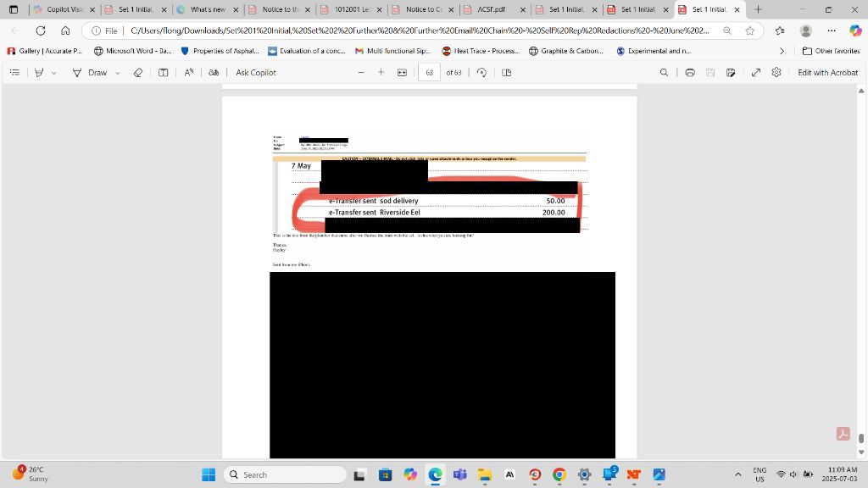Open Find in PDF search icon
The height and width of the screenshot is (488, 868).
click(664, 73)
